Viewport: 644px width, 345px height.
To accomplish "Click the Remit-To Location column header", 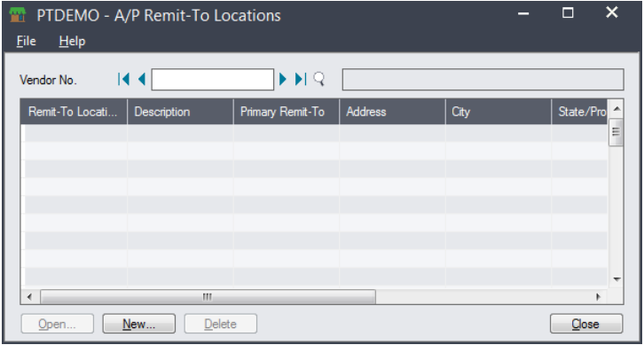I will click(x=74, y=112).
